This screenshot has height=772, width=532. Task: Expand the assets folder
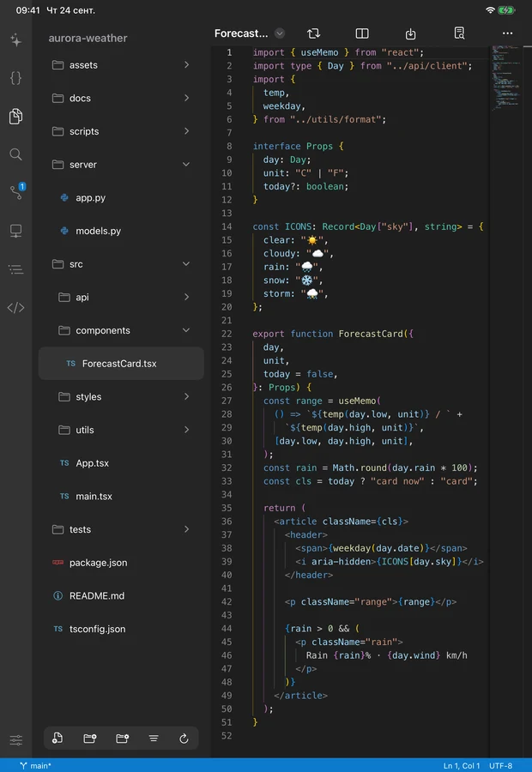(x=121, y=65)
